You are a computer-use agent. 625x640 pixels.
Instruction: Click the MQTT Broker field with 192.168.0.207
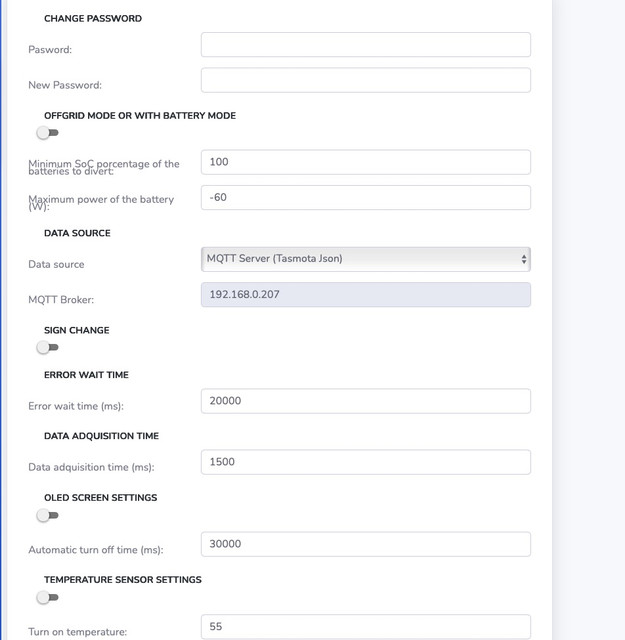click(366, 295)
